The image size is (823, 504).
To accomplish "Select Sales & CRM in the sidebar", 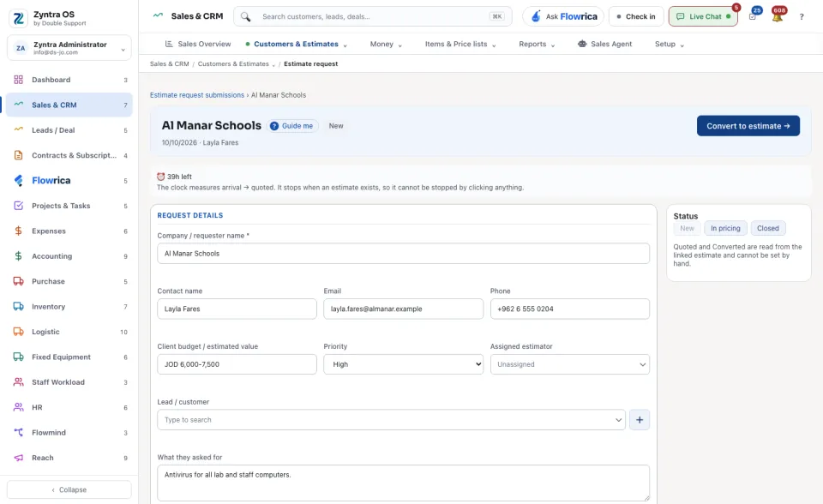I will pyautogui.click(x=69, y=105).
